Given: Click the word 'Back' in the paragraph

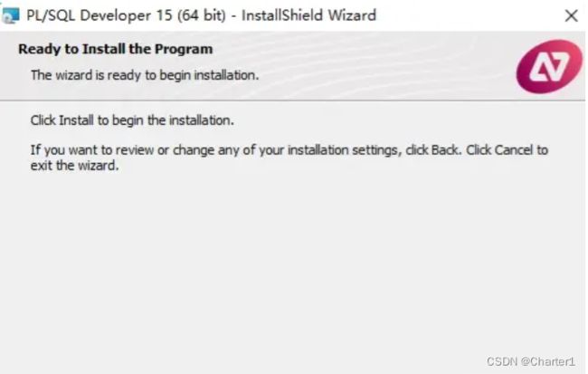Looking at the screenshot, I should tap(445, 150).
